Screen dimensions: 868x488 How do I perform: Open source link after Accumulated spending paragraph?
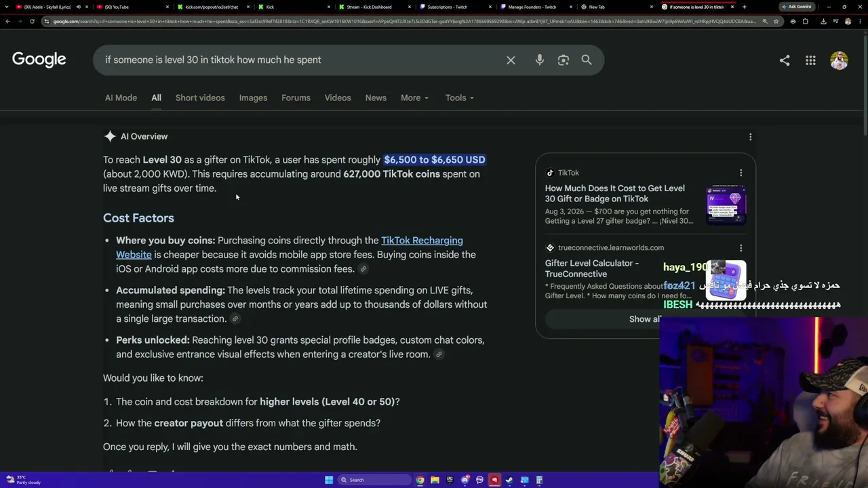tap(235, 319)
